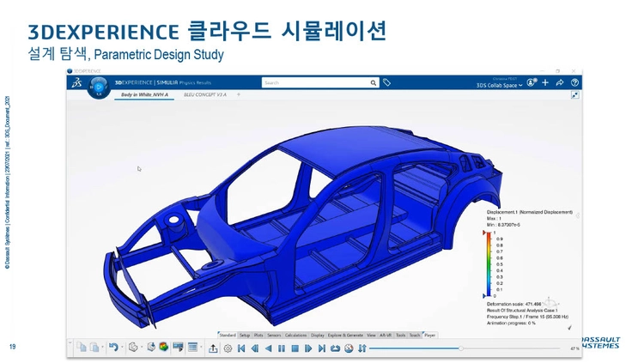Open the Standard toolbar tab

pyautogui.click(x=228, y=336)
